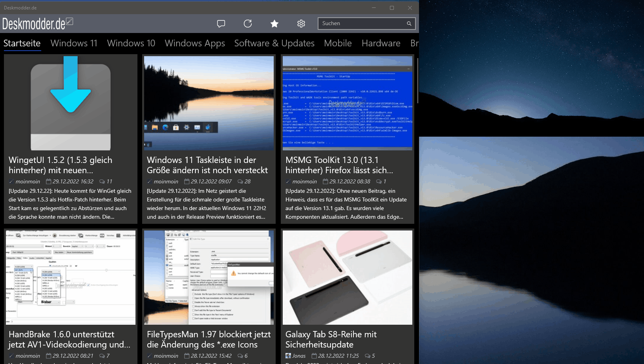Click comment count 7 on HandBrake article

click(x=104, y=356)
